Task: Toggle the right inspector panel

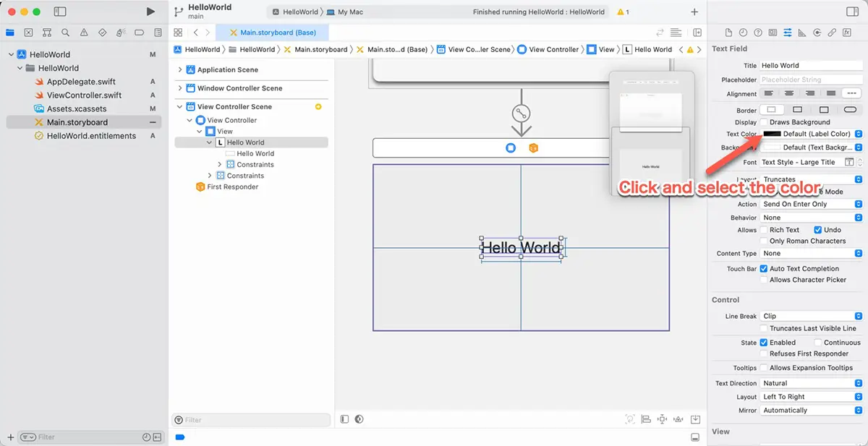Action: pyautogui.click(x=851, y=12)
